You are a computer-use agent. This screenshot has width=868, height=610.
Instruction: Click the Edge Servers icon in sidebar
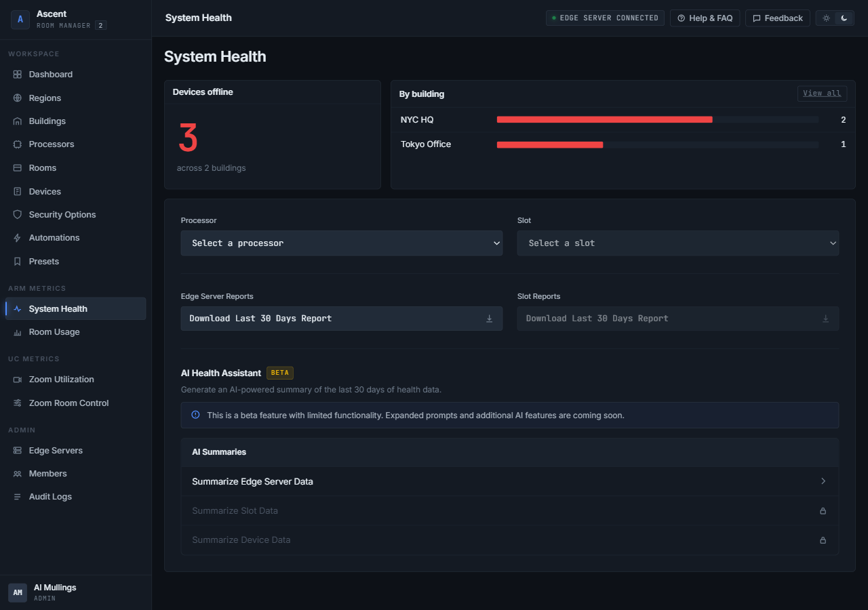tap(18, 451)
